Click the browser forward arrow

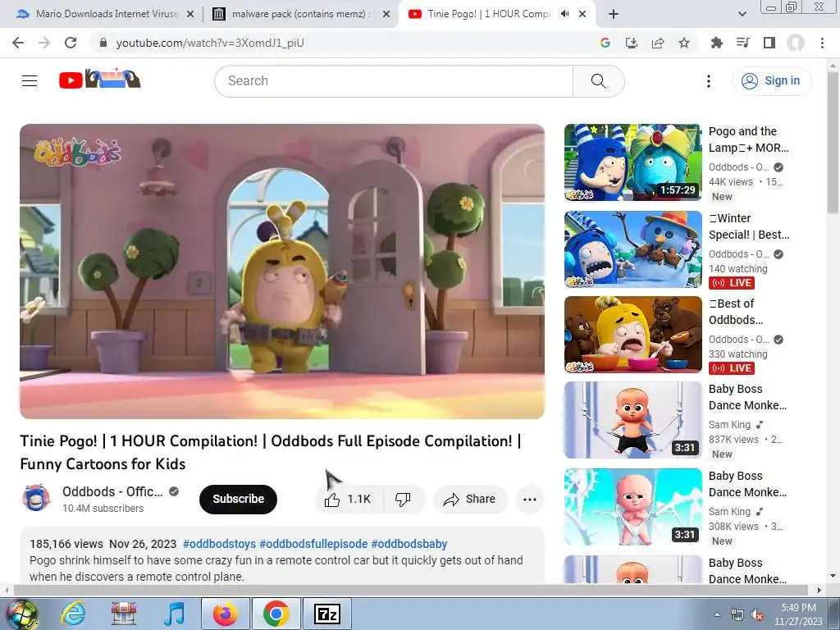point(44,43)
